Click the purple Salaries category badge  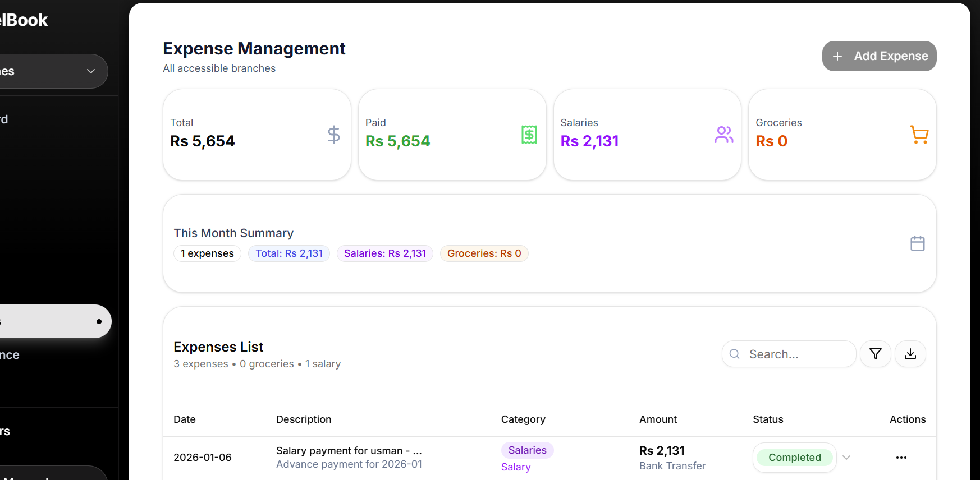(527, 450)
